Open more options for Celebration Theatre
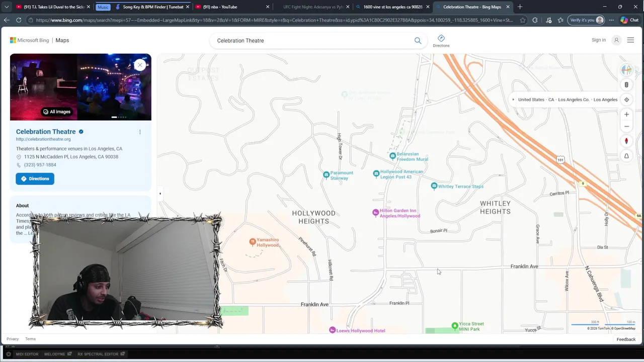This screenshot has height=362, width=644. click(x=140, y=132)
